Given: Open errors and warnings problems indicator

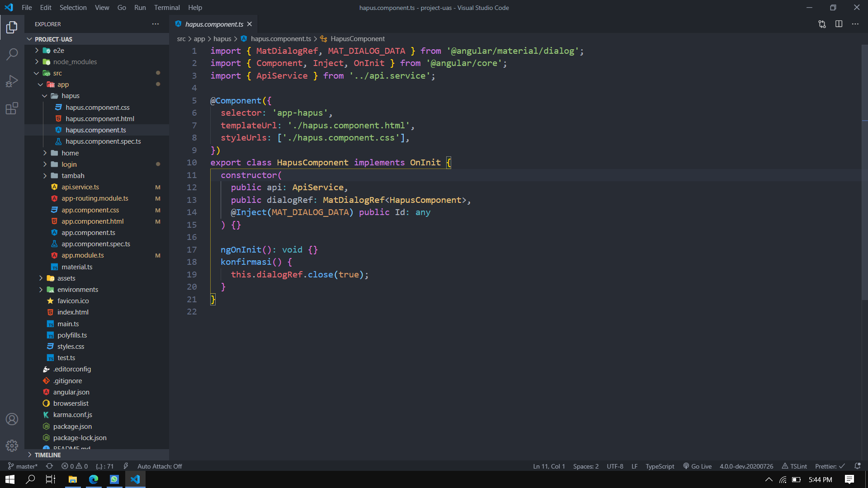Looking at the screenshot, I should (x=75, y=466).
